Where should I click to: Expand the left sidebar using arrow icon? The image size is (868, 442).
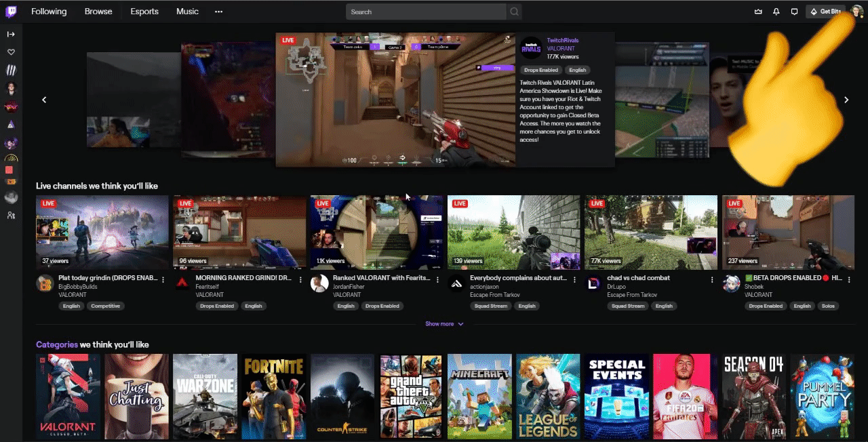(x=11, y=34)
